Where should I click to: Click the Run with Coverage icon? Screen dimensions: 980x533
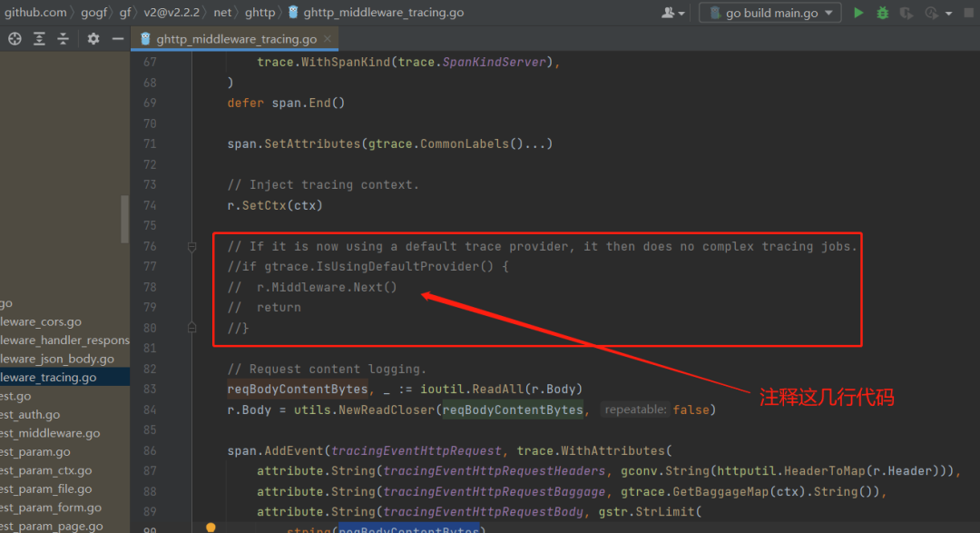click(x=906, y=13)
